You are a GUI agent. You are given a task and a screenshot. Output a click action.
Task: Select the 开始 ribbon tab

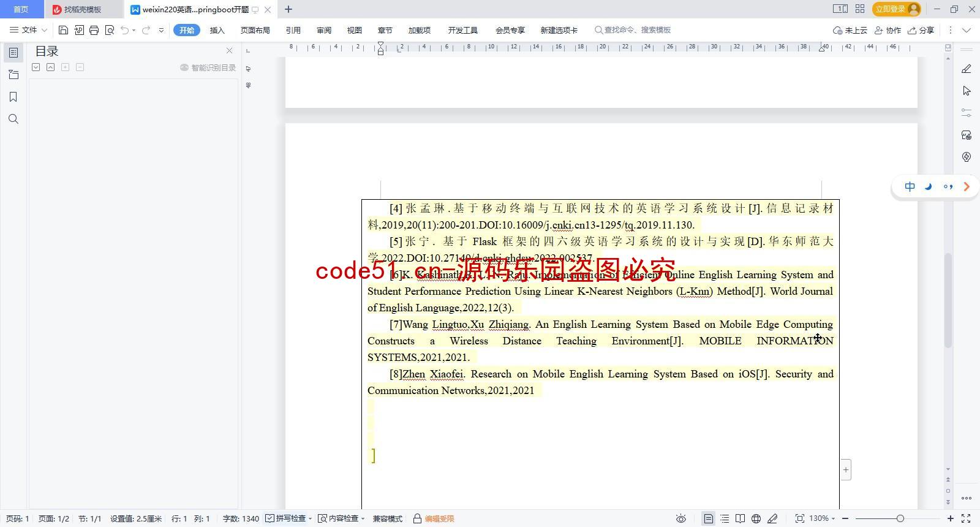point(187,30)
